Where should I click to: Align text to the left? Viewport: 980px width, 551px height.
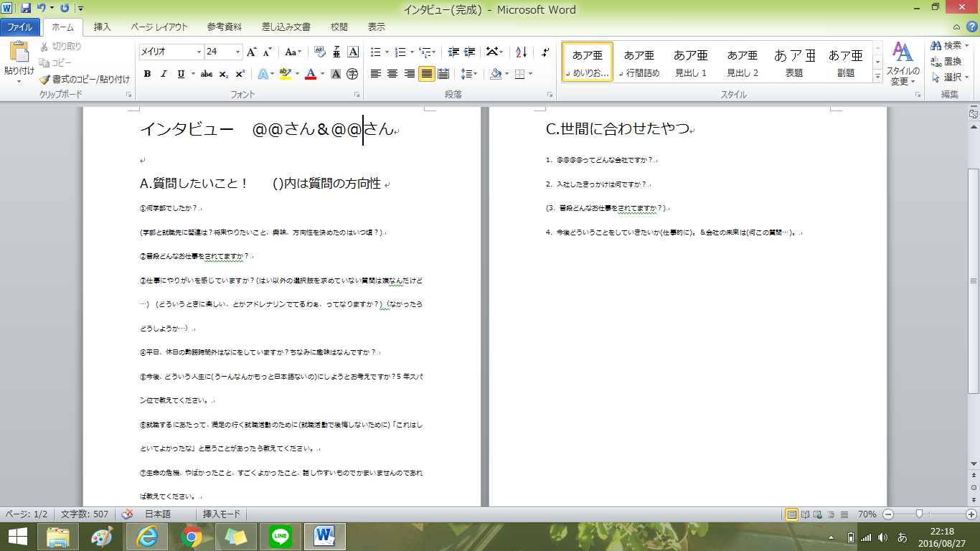click(x=375, y=74)
